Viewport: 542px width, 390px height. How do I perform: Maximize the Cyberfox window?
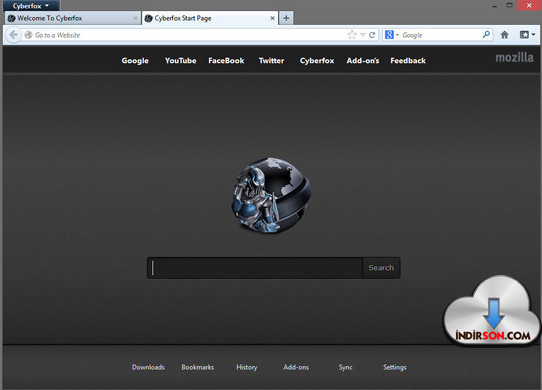coord(510,6)
